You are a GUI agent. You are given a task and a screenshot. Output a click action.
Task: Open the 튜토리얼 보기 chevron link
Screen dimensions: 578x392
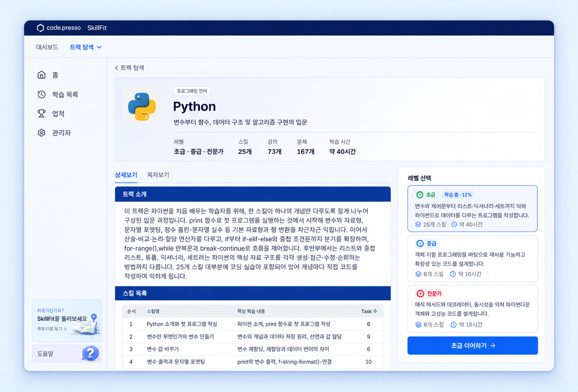[x=52, y=329]
